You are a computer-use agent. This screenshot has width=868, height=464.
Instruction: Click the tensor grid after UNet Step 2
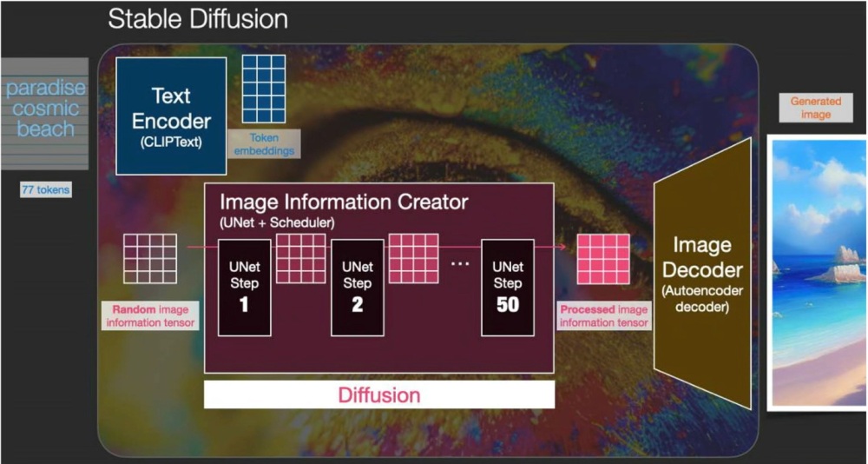[413, 258]
